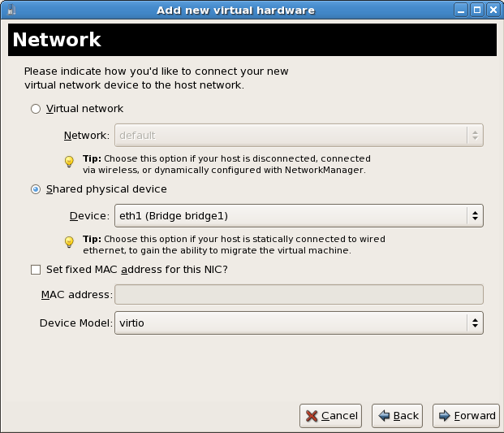This screenshot has width=504, height=433.
Task: Select the Virtual network radio option
Action: pyautogui.click(x=36, y=109)
